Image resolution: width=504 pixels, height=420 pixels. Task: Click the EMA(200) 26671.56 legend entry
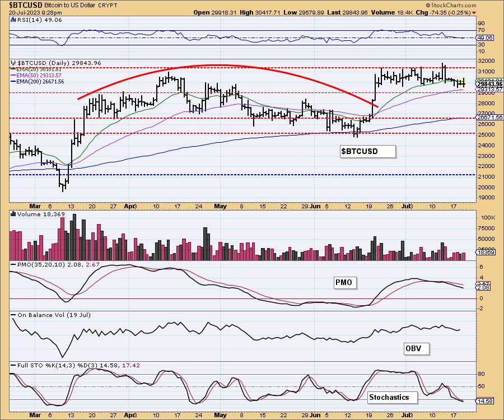(38, 82)
